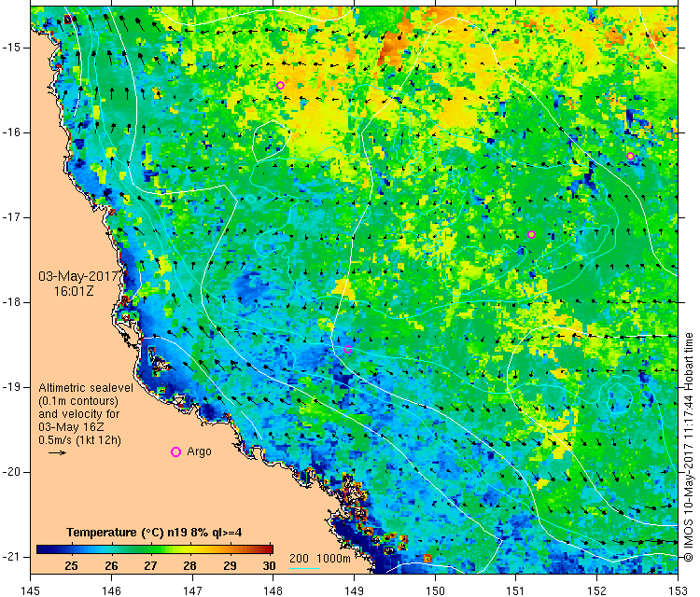Click the magenta Argo circle in the legend
This screenshot has height=597, width=700.
(175, 452)
